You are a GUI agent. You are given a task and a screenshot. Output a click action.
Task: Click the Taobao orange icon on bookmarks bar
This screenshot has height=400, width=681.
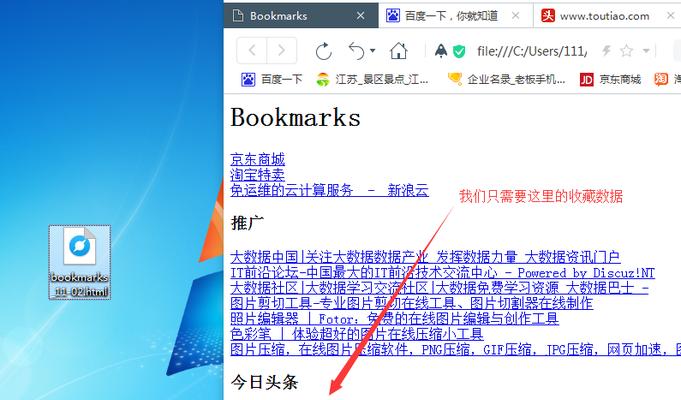click(x=661, y=79)
